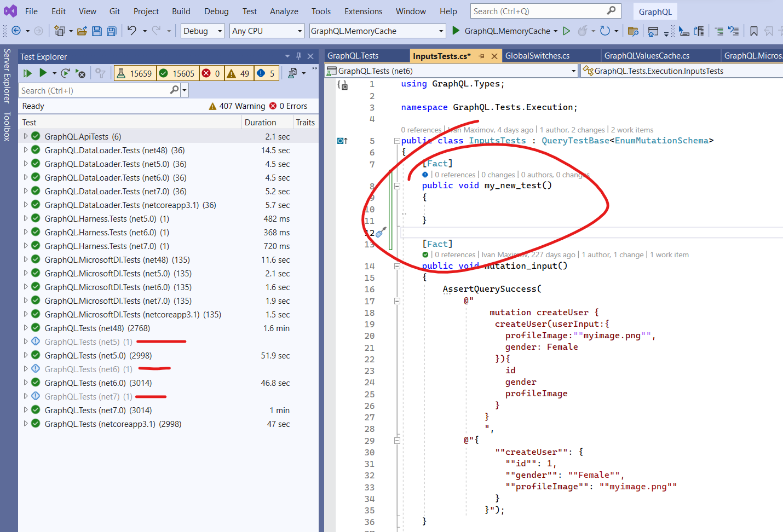783x532 pixels.
Task: Click the 0 Errors link in Test Explorer
Action: pyautogui.click(x=288, y=106)
